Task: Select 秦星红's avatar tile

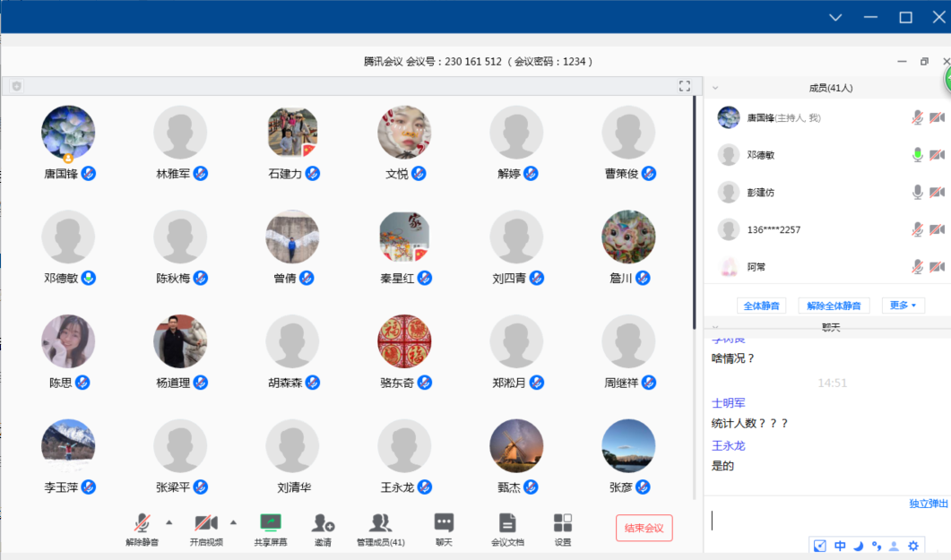Action: point(404,237)
